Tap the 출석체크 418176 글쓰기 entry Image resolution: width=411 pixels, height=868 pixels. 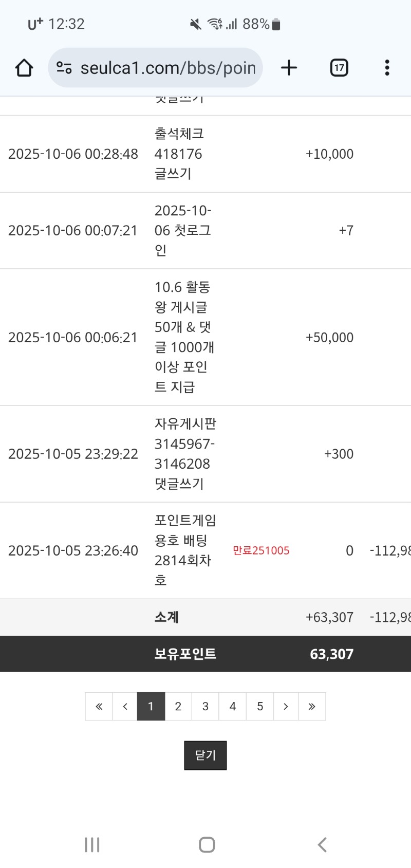point(179,154)
